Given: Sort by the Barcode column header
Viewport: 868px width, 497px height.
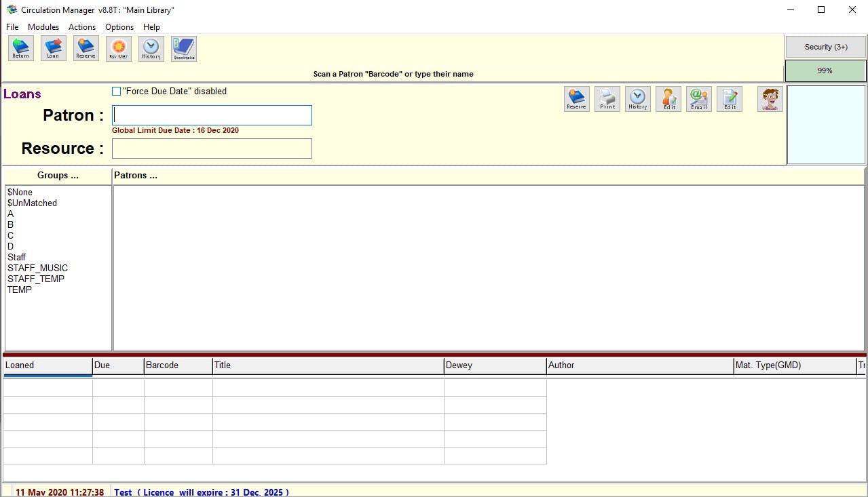Looking at the screenshot, I should (178, 365).
